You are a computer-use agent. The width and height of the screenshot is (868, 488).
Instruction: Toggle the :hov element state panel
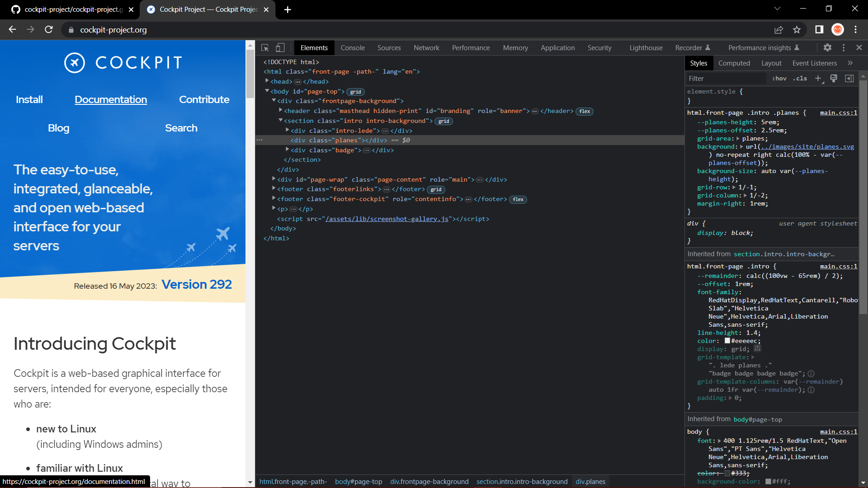(779, 78)
